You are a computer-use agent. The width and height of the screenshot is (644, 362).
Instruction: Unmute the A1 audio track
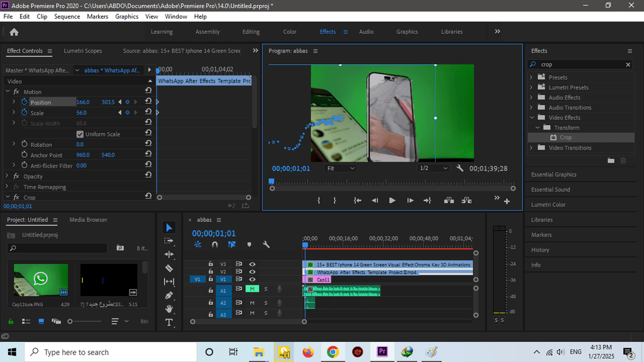tap(252, 289)
